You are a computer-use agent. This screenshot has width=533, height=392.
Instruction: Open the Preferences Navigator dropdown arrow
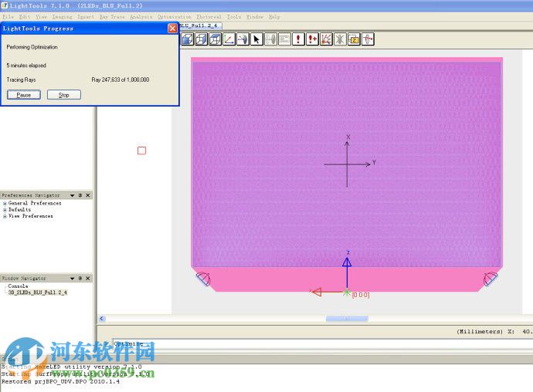(72, 195)
